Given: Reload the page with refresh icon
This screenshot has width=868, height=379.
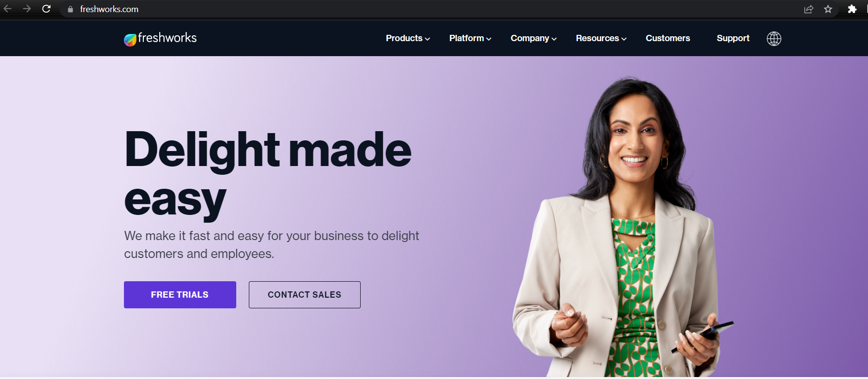Looking at the screenshot, I should click(46, 9).
